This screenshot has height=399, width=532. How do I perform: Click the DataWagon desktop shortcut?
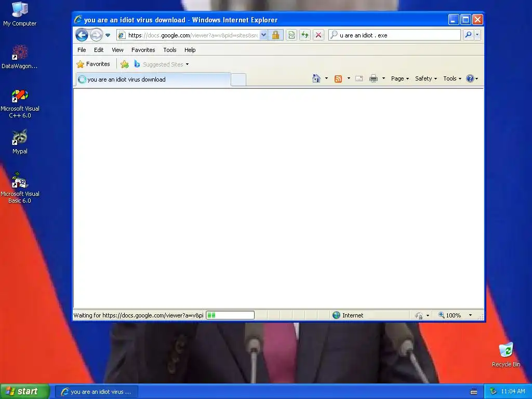(20, 57)
